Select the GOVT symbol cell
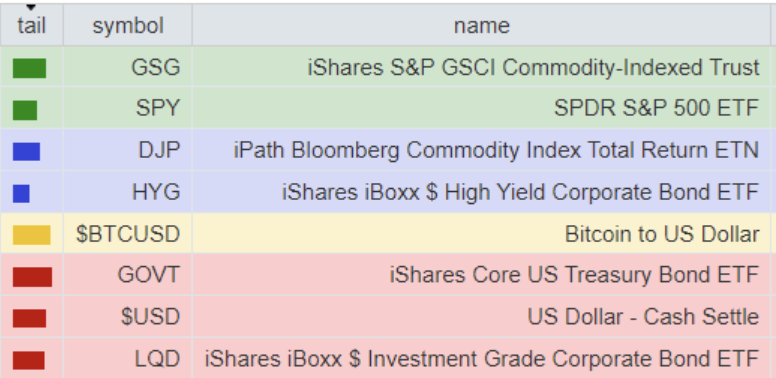Screen dimensions: 776x378 pyautogui.click(x=128, y=275)
